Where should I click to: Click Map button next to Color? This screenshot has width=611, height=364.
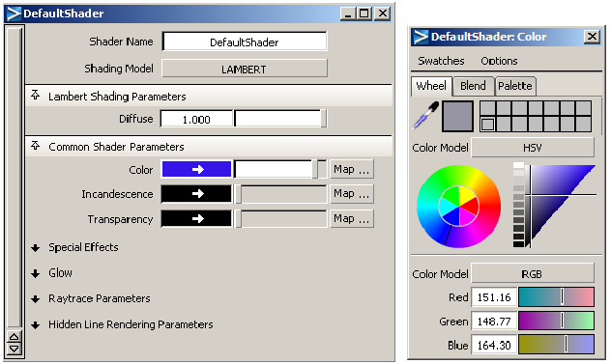351,169
